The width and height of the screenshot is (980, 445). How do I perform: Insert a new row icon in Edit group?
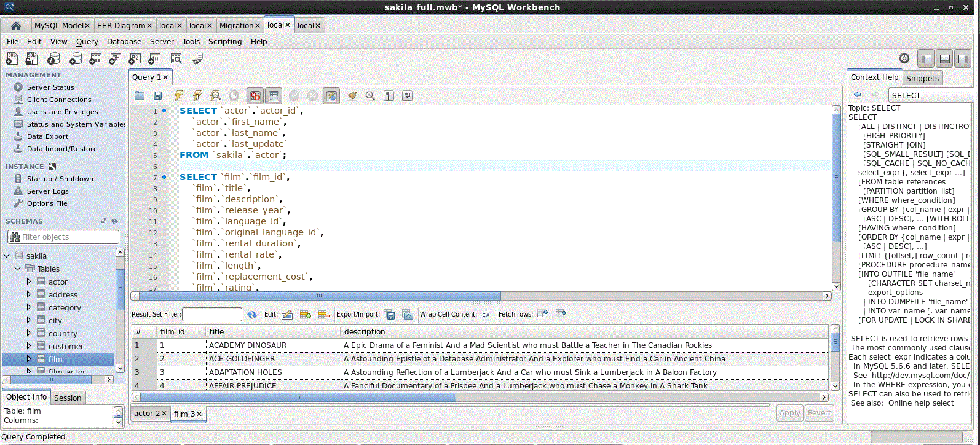tap(306, 315)
